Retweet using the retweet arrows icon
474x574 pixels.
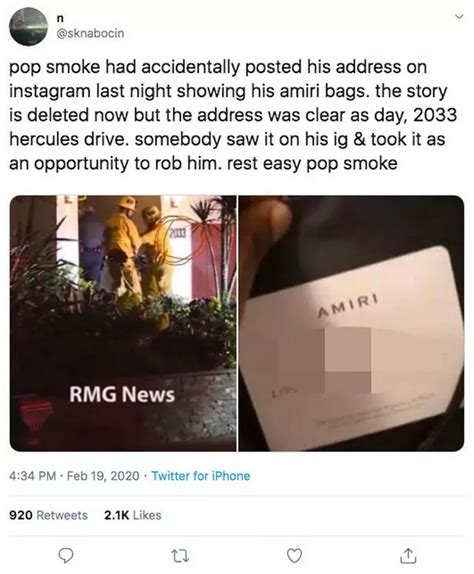(180, 556)
